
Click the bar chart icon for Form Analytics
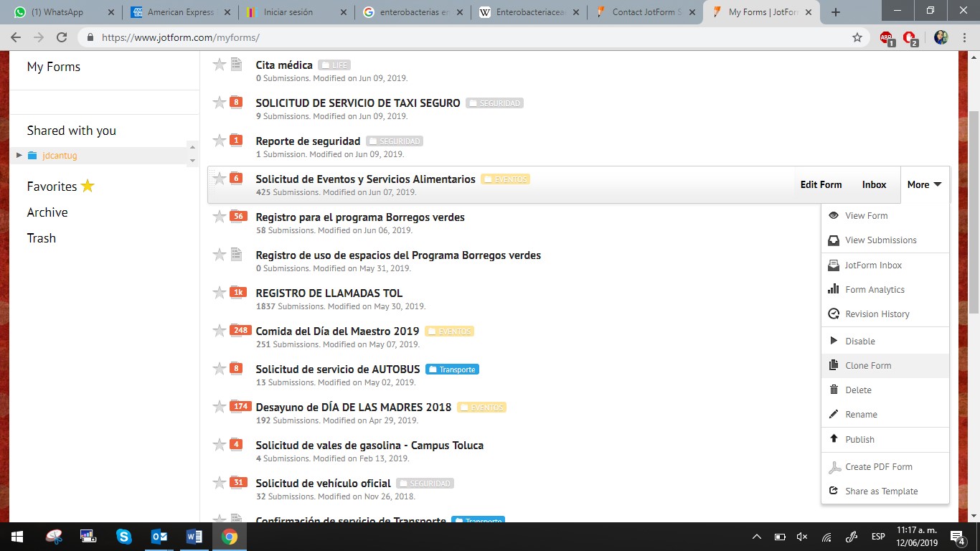pyautogui.click(x=834, y=290)
